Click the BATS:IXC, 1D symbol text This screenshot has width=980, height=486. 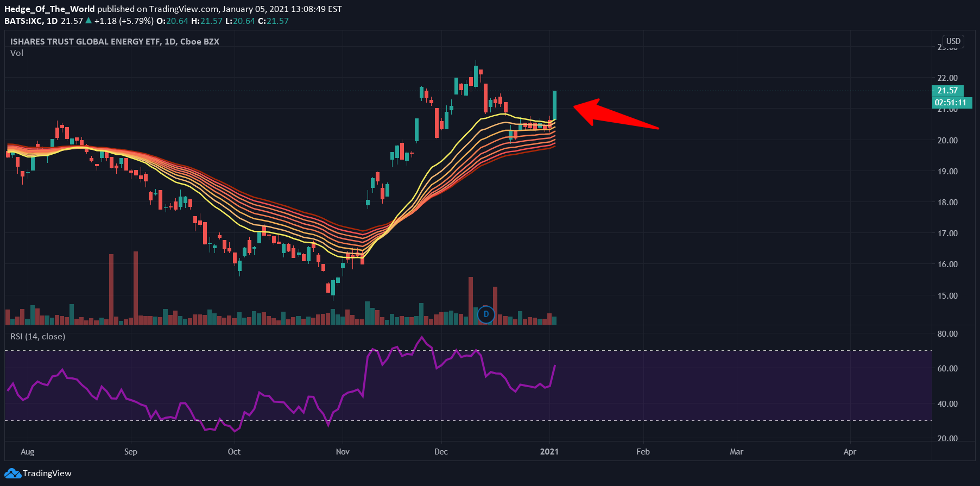click(x=31, y=21)
